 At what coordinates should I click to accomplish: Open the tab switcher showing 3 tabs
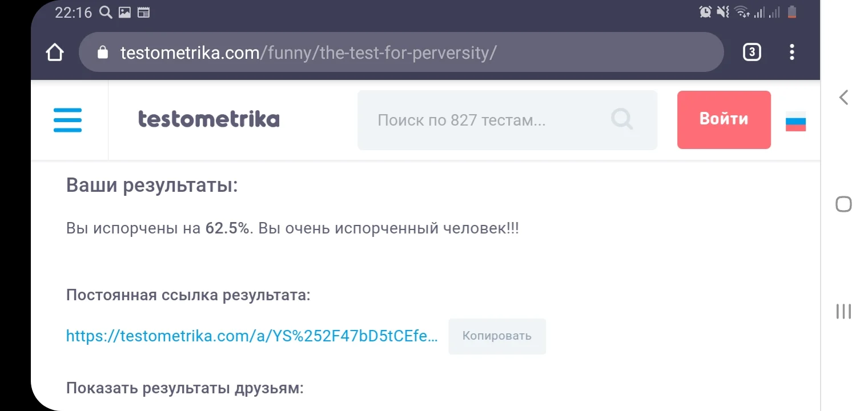pos(752,52)
